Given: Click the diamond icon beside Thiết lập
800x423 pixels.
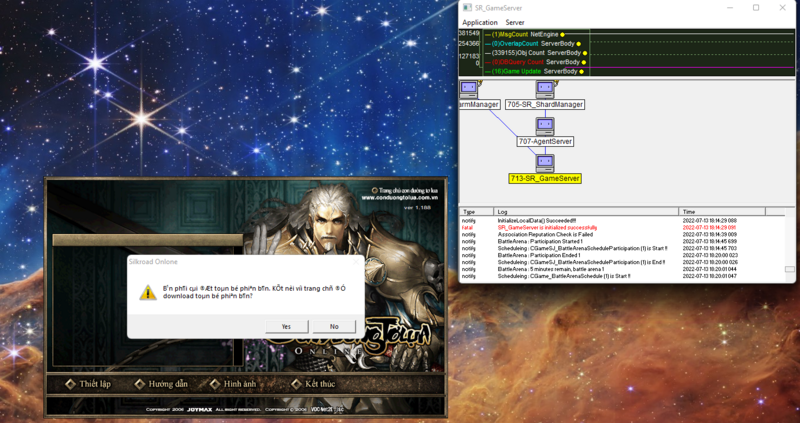Looking at the screenshot, I should (70, 384).
